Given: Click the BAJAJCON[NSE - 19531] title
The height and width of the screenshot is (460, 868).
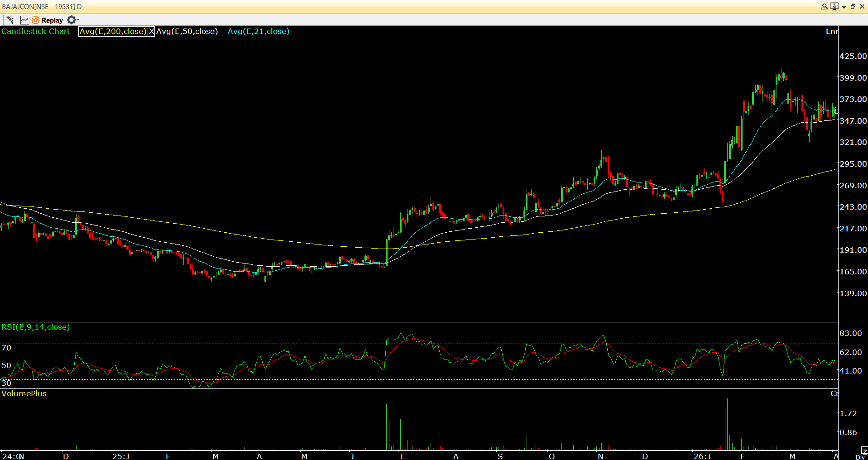Looking at the screenshot, I should 41,6.
